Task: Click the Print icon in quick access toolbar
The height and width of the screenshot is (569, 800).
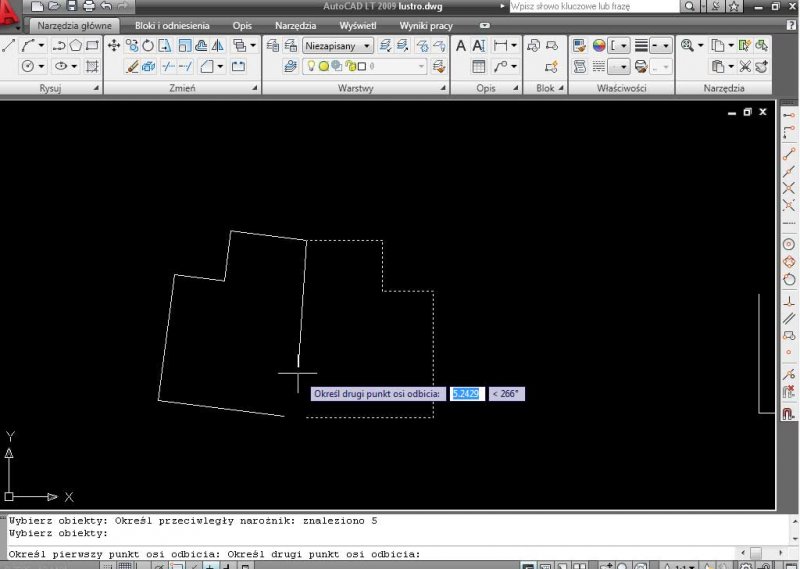Action: (88, 7)
